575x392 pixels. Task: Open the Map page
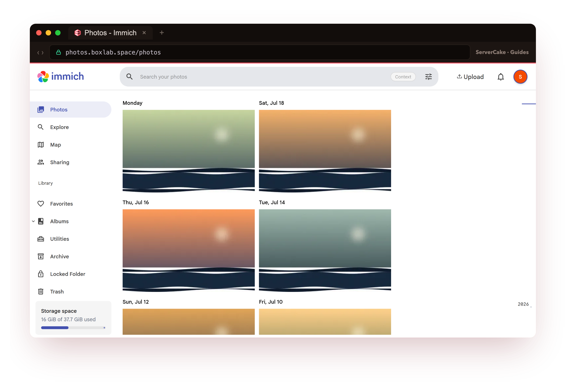pos(70,145)
